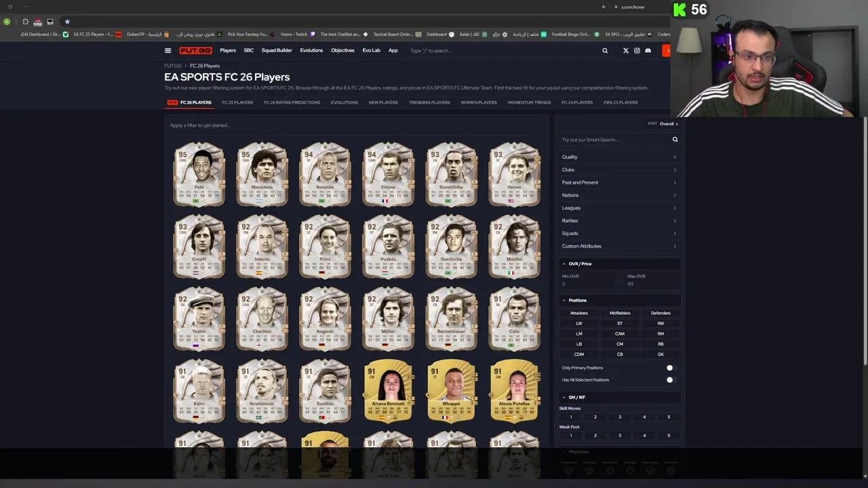Open the Discord social icon

point(648,50)
